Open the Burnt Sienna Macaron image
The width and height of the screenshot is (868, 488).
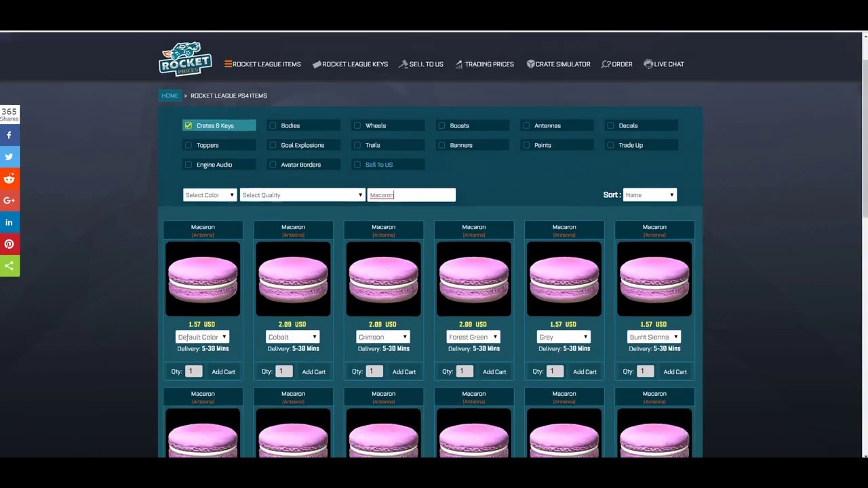(x=654, y=279)
